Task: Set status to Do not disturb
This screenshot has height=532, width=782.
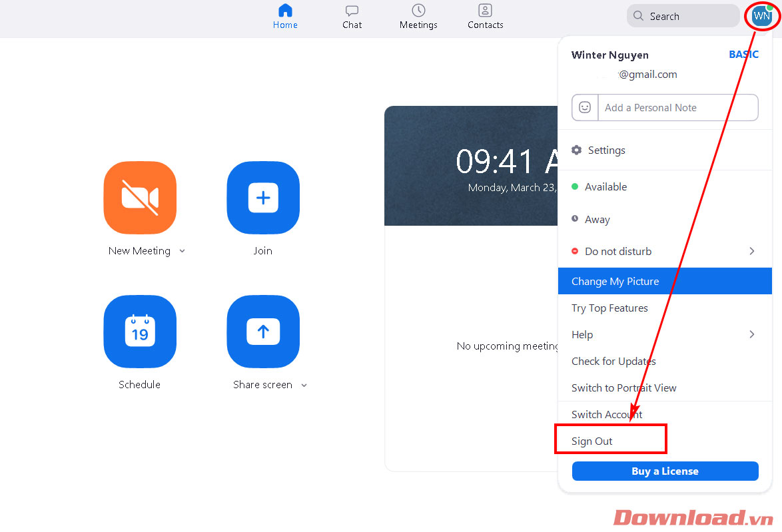Action: (x=665, y=251)
